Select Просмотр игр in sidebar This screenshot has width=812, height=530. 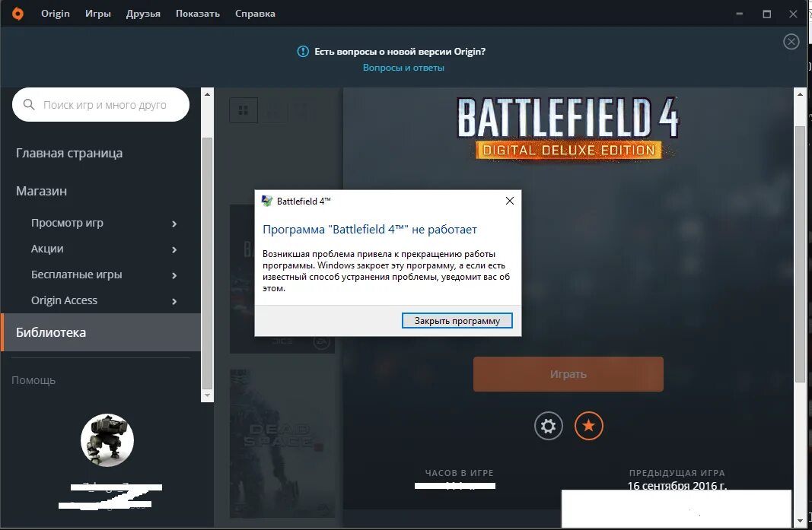(67, 223)
